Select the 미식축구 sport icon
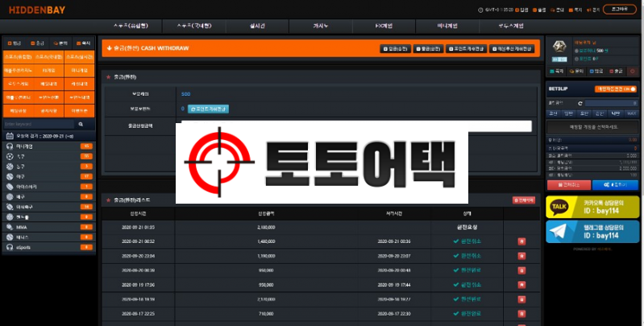Image resolution: width=644 pixels, height=326 pixels. coord(10,207)
